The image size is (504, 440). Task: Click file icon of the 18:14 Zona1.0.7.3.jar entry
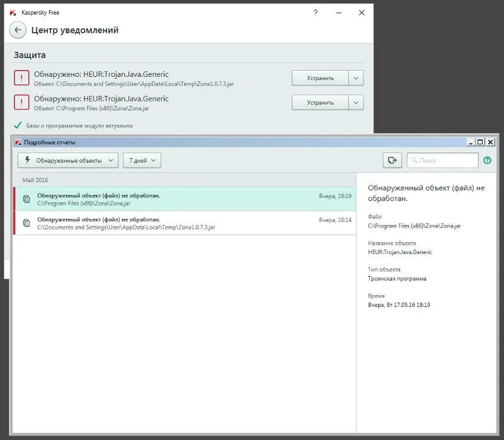coord(26,223)
